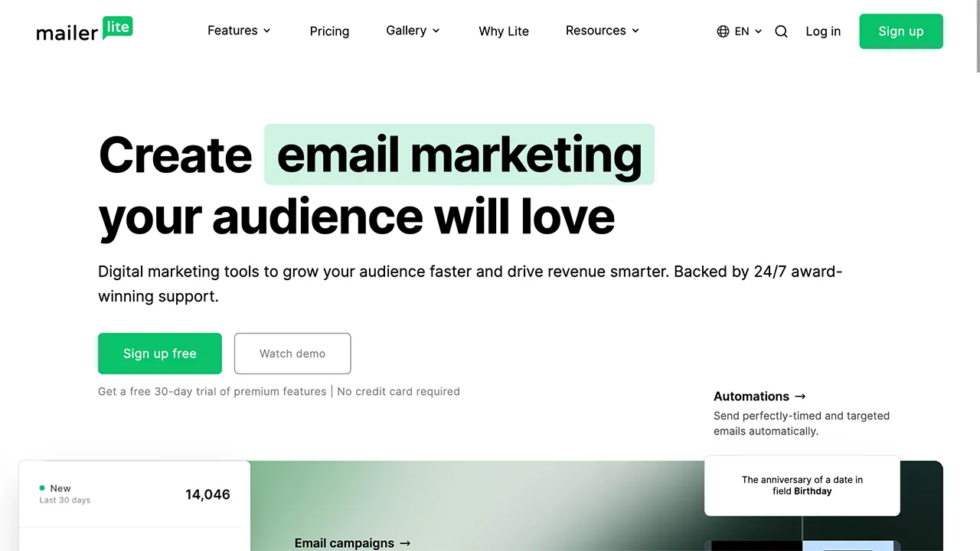The image size is (980, 551).
Task: Expand the Resources dropdown
Action: coord(602,31)
